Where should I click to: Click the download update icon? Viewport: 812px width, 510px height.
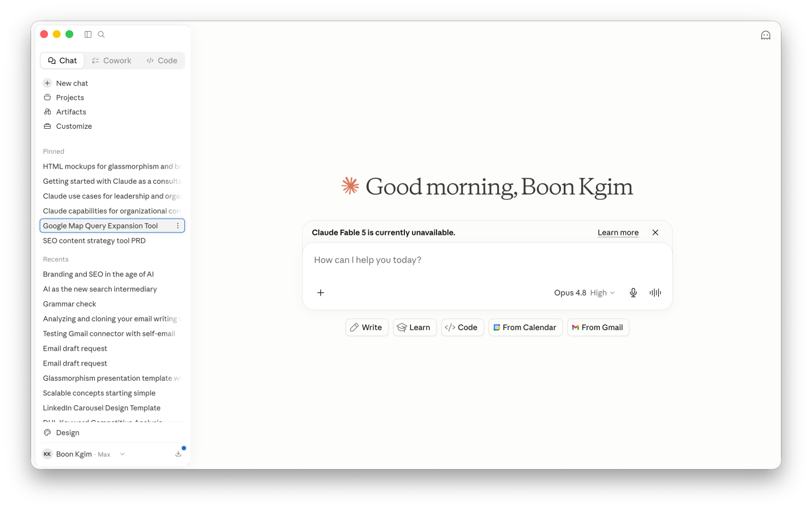(178, 454)
